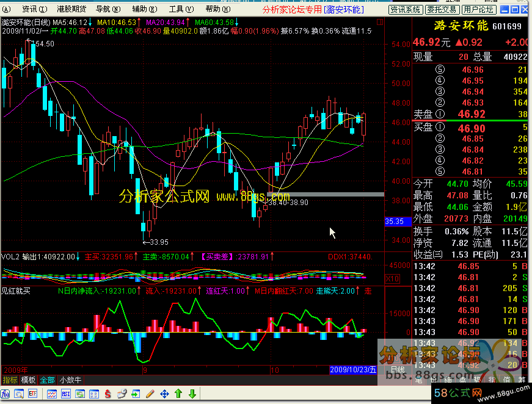Switch to the 小放牛 tab
This screenshot has width=532, height=404.
(x=70, y=380)
